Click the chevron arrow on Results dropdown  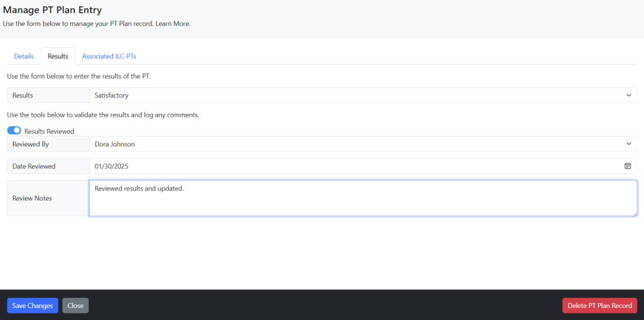click(x=629, y=96)
